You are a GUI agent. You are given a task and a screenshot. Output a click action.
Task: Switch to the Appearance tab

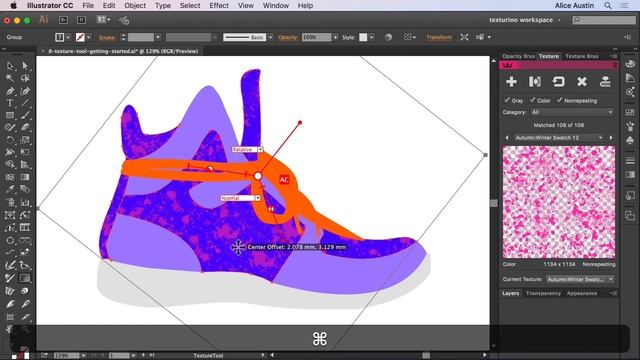click(582, 293)
